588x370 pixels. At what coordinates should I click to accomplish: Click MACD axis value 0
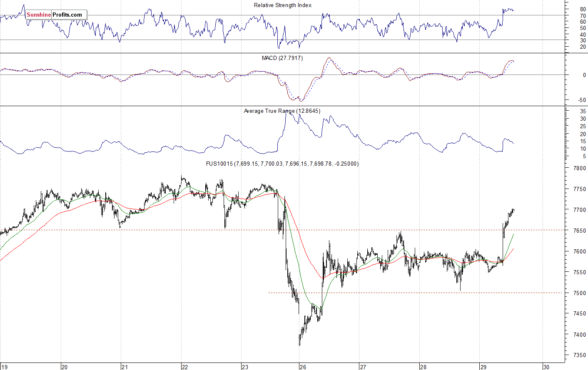point(584,75)
